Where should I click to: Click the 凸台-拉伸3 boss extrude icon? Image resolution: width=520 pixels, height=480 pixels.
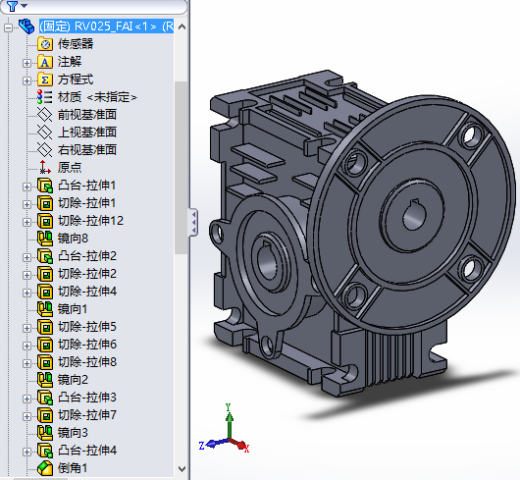tap(45, 397)
